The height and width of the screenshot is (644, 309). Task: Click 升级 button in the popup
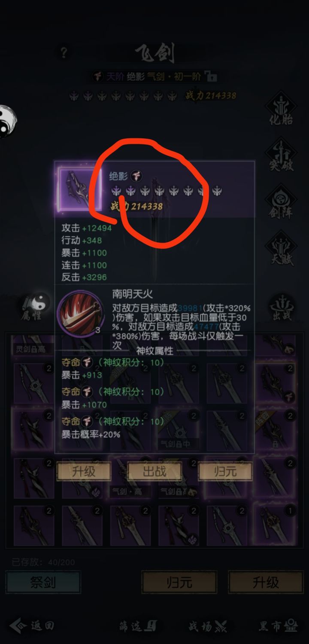pos(84,471)
